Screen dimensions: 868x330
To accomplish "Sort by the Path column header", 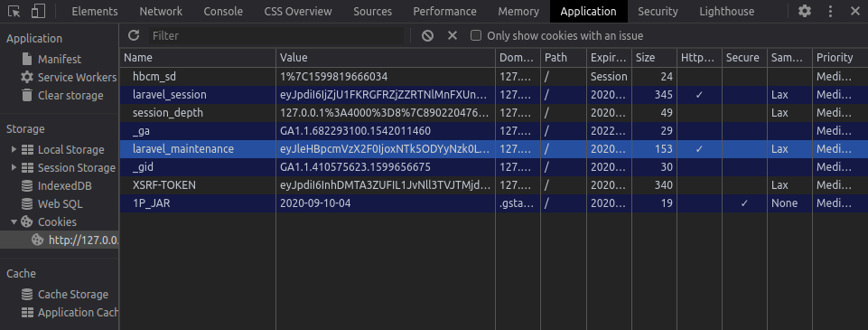I will (564, 58).
